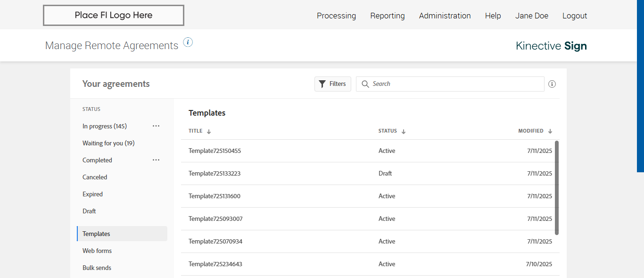644x278 pixels.
Task: Click the info icon next to search field
Action: [552, 84]
